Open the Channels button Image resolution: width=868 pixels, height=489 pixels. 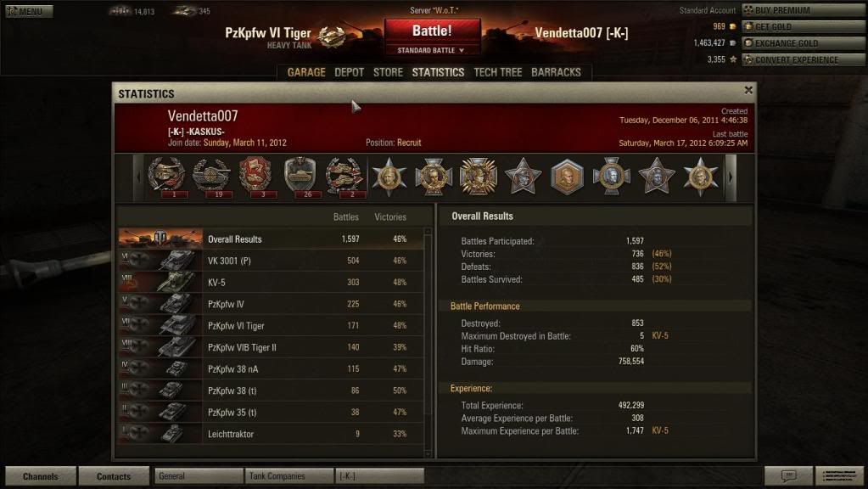point(41,475)
